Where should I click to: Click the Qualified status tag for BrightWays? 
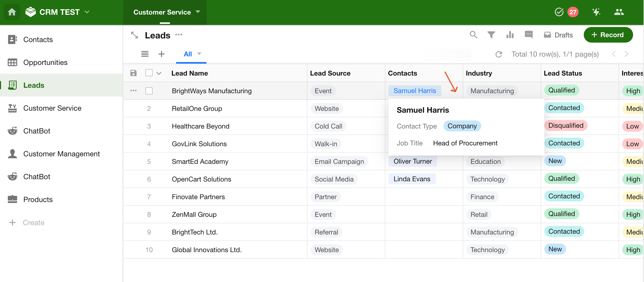point(561,90)
